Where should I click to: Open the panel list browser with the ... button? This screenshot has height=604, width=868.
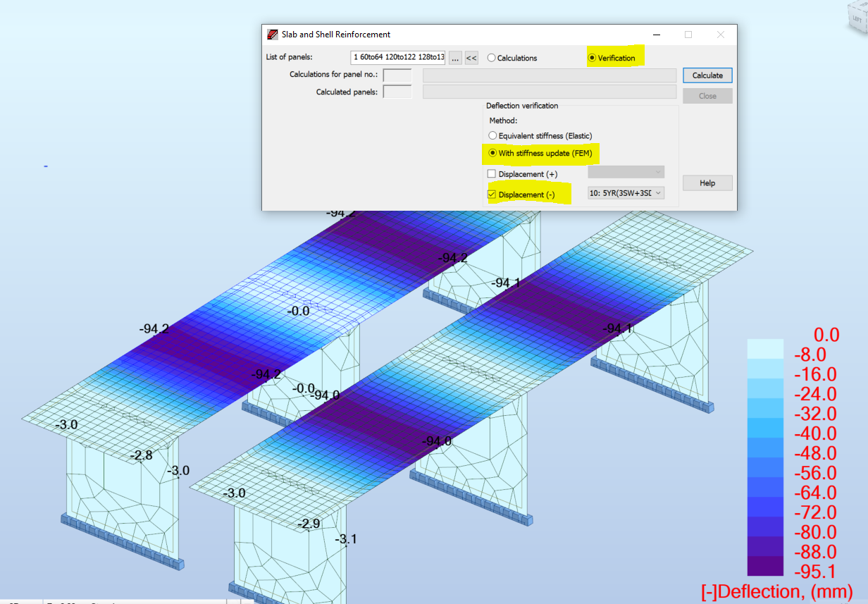(455, 58)
